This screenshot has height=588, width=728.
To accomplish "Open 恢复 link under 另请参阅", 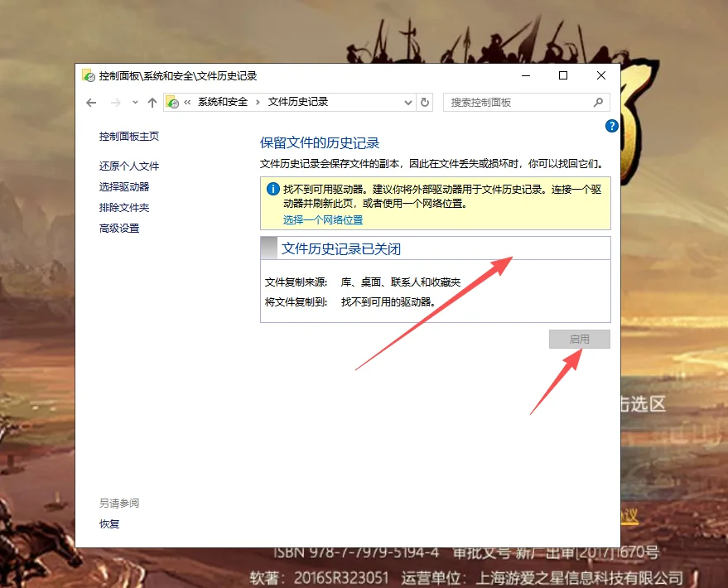I will click(109, 524).
